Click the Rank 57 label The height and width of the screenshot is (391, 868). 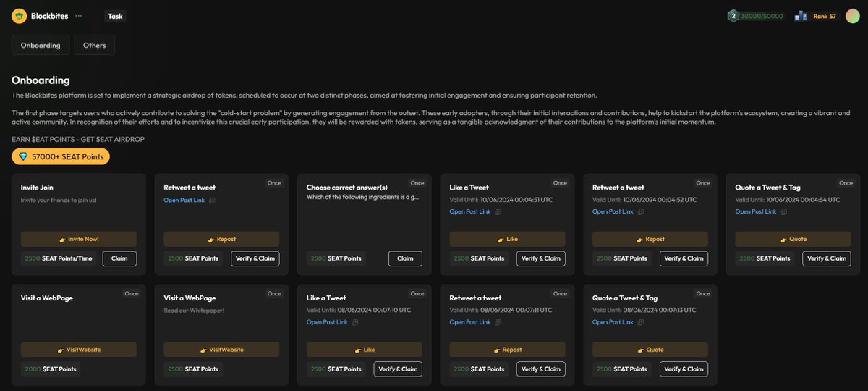pyautogui.click(x=825, y=16)
